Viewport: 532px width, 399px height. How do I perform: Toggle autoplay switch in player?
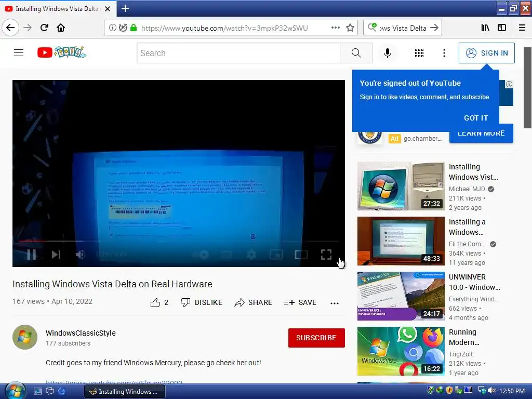[x=202, y=255]
